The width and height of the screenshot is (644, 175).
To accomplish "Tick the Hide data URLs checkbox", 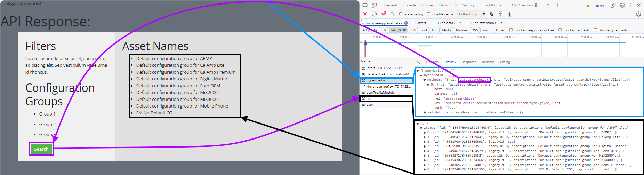I will click(434, 23).
